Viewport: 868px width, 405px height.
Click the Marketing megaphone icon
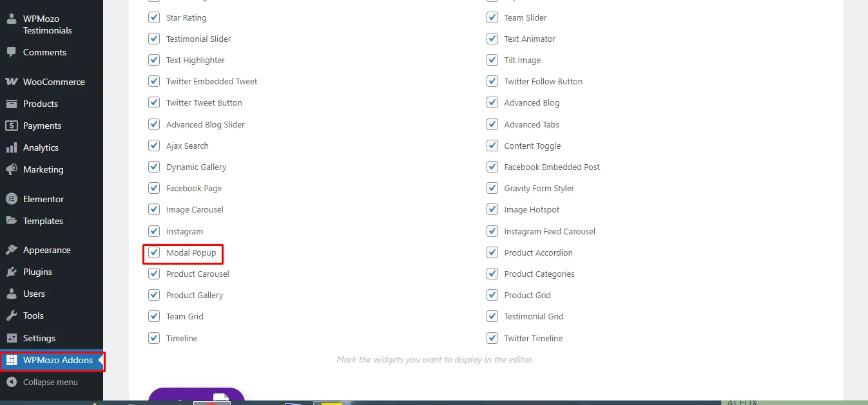pos(12,169)
